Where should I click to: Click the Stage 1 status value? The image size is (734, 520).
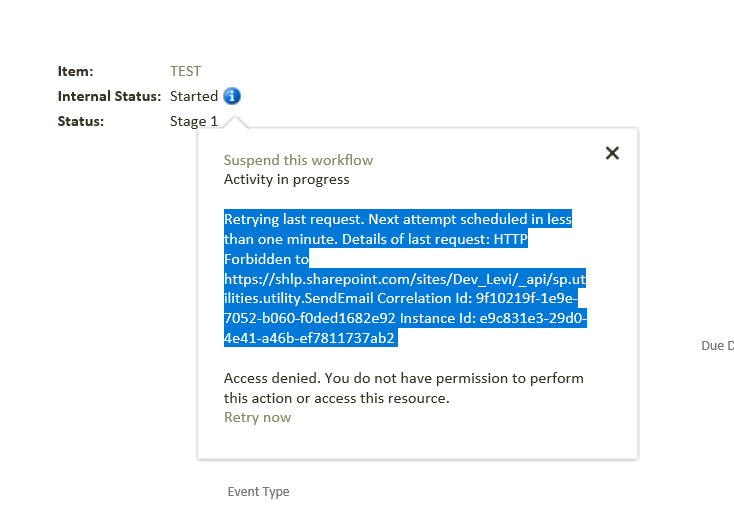coord(194,121)
